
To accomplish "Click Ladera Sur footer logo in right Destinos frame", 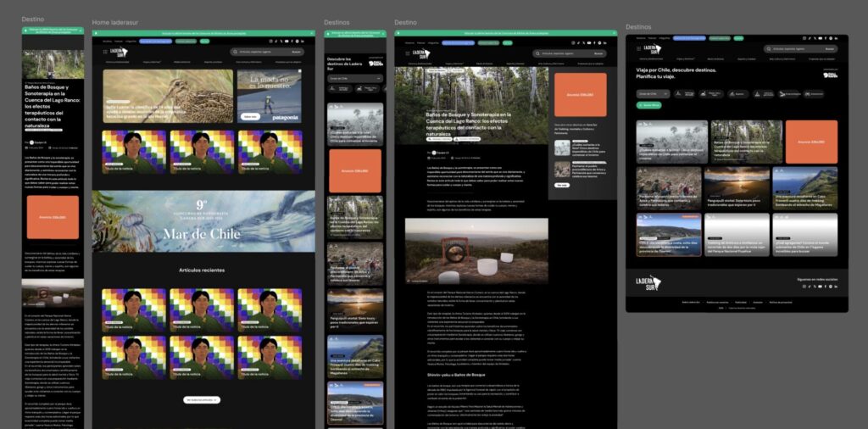I will (x=648, y=282).
